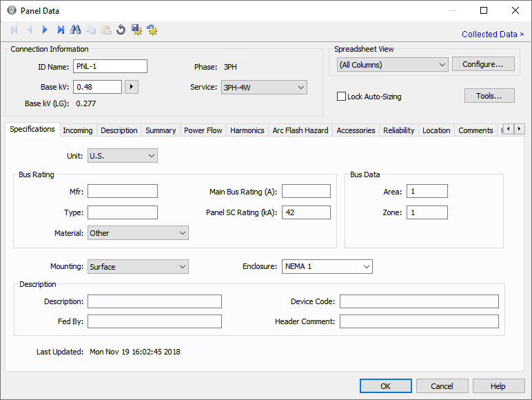Expand the Spreadsheet View column dropdown
The height and width of the screenshot is (400, 532).
click(x=393, y=64)
